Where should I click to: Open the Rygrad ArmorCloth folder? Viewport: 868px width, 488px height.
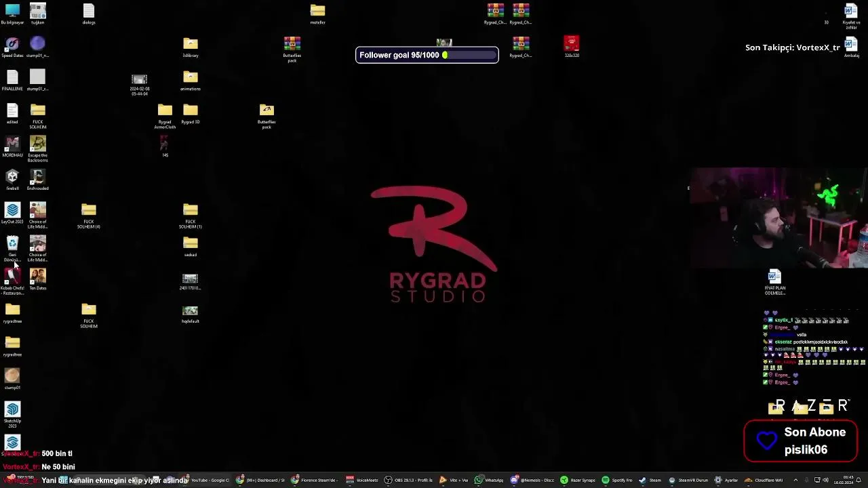[165, 115]
